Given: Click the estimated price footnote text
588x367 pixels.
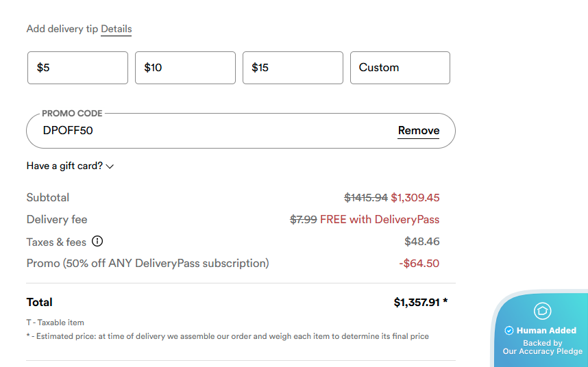Looking at the screenshot, I should (x=231, y=336).
